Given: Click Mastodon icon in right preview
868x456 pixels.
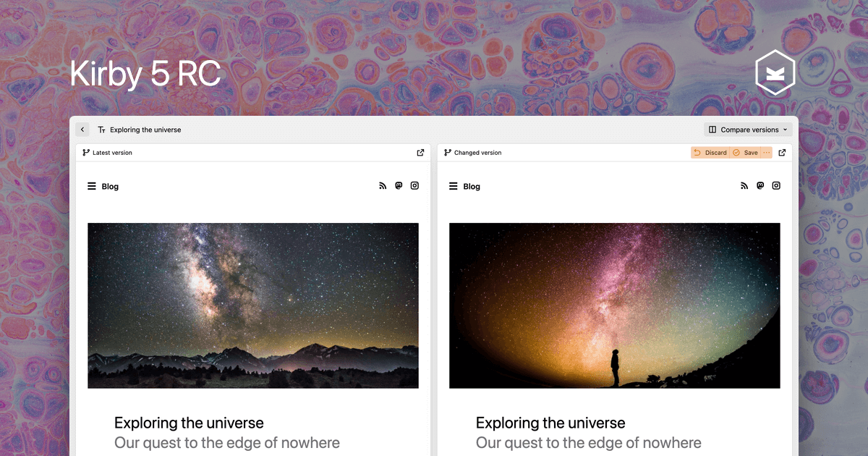Looking at the screenshot, I should [x=760, y=186].
